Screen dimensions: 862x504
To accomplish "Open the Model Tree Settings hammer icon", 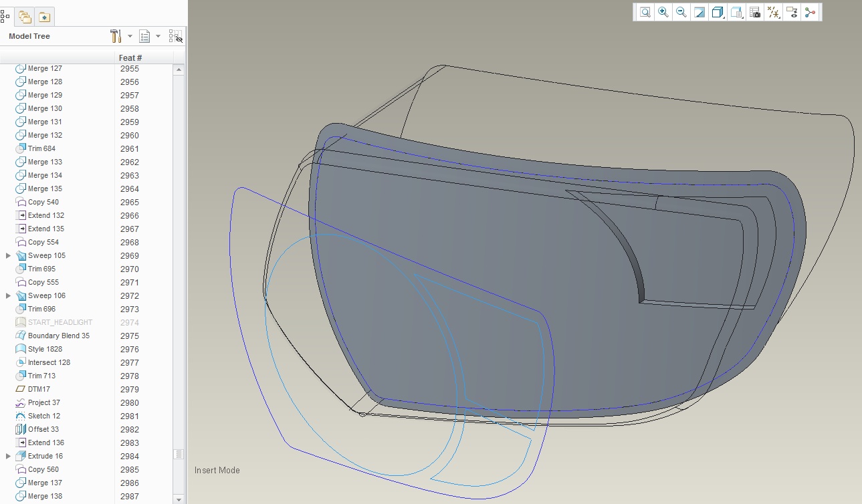I will 116,36.
